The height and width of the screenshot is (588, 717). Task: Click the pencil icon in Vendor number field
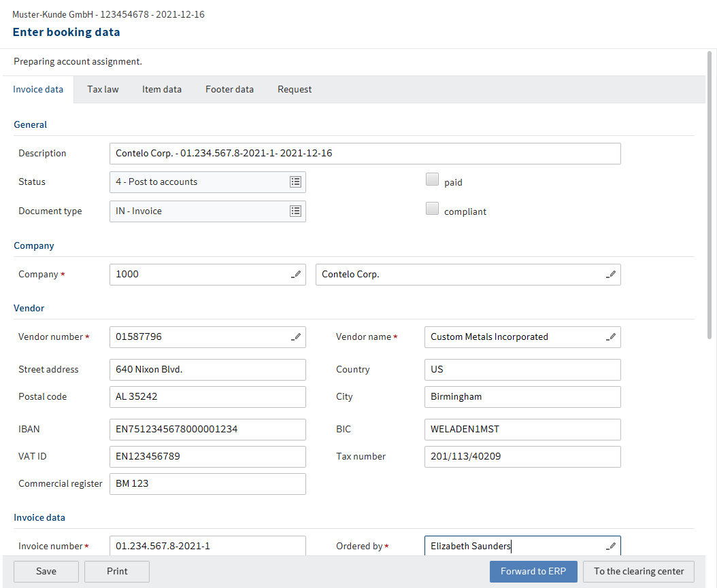(x=296, y=337)
